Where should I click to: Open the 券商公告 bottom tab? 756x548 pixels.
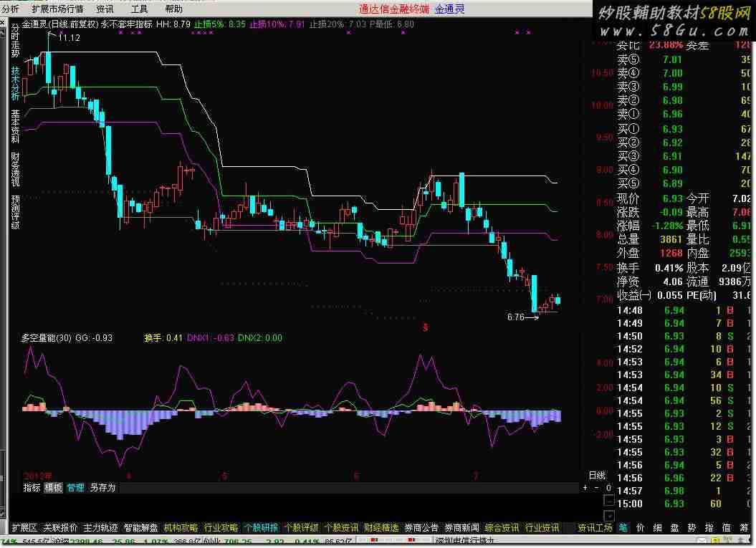coord(421,528)
